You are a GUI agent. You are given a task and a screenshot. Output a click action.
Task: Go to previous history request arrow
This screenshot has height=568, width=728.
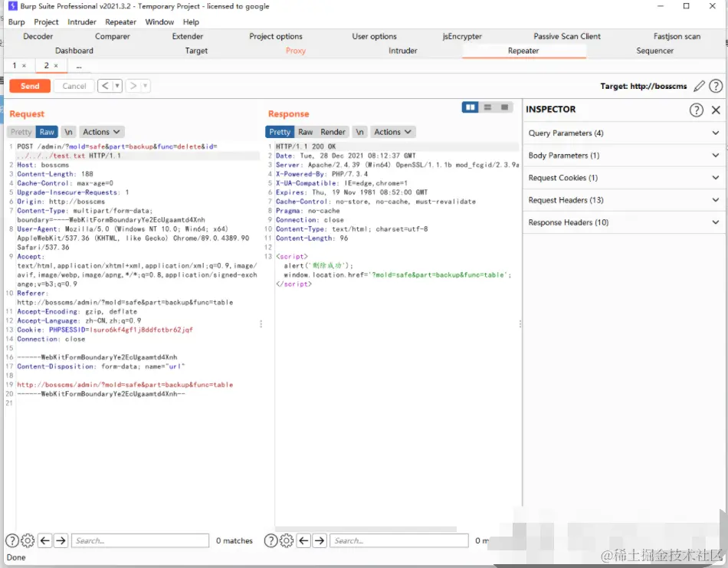point(105,86)
